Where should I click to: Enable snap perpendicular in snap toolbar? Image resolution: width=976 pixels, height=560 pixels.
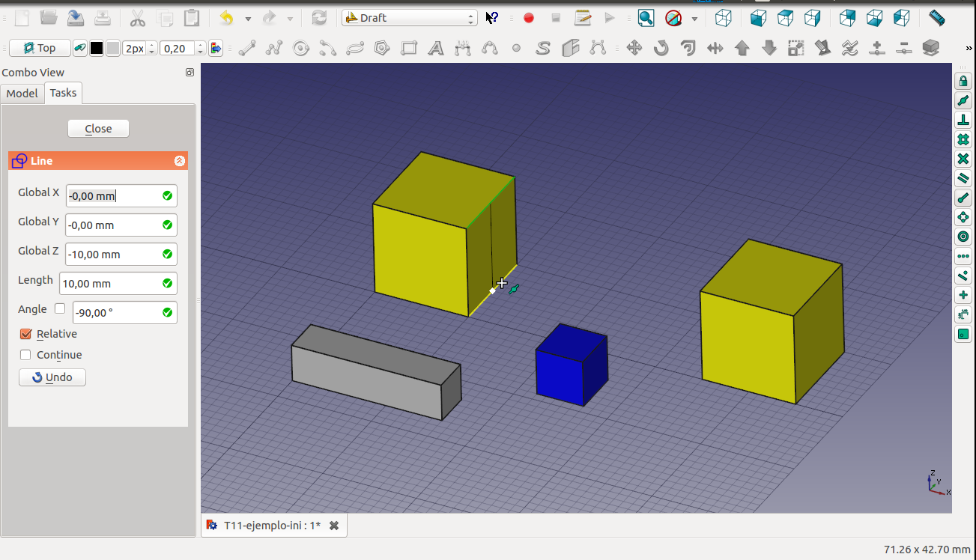[x=963, y=121]
